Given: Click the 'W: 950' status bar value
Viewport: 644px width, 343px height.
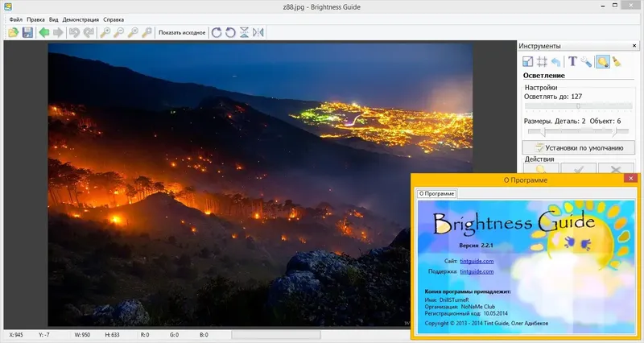Looking at the screenshot, I should click(82, 335).
